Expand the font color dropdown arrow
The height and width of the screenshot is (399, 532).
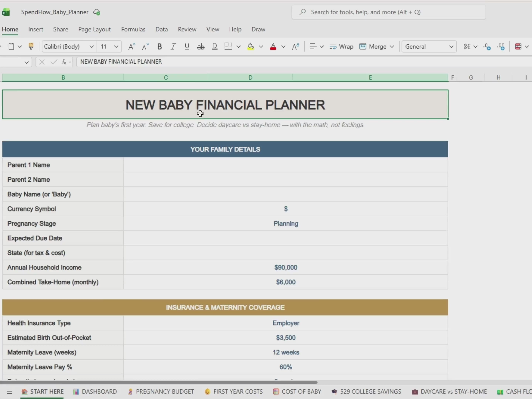pos(283,46)
